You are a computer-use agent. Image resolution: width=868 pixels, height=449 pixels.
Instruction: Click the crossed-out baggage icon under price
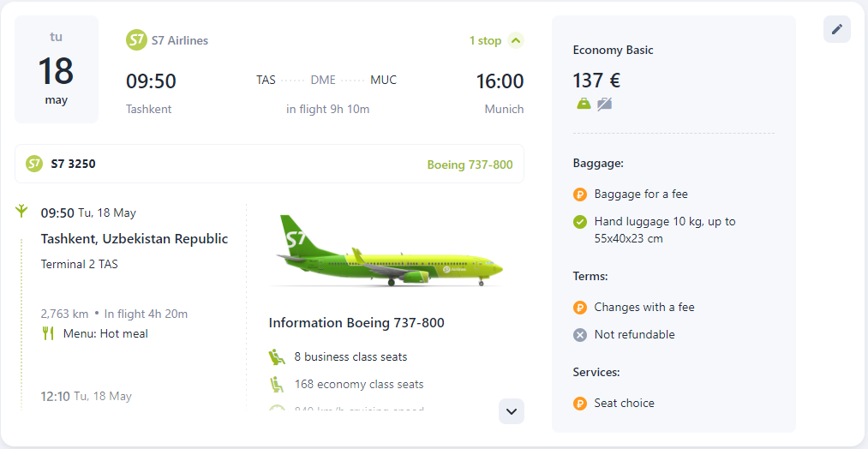coord(604,104)
